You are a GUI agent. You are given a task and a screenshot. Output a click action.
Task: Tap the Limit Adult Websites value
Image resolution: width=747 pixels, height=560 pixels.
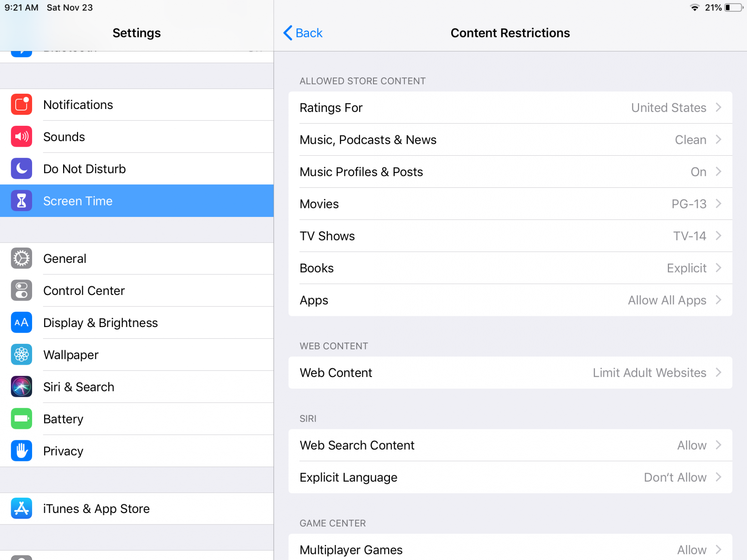650,373
